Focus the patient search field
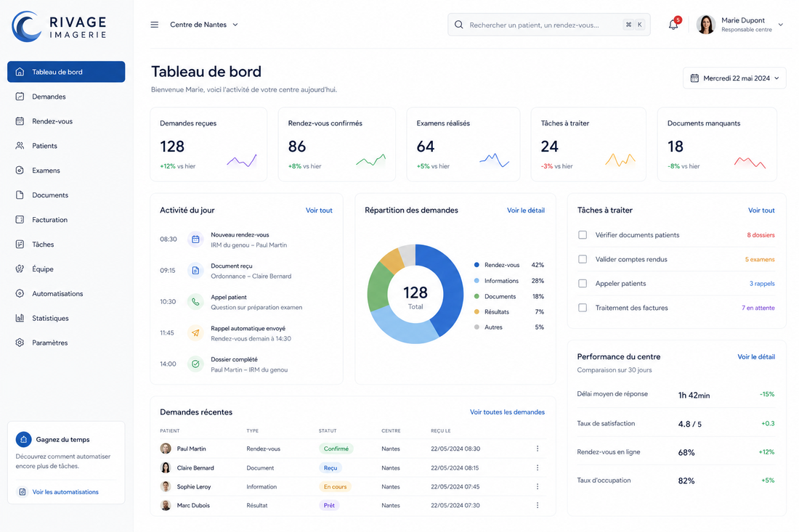The width and height of the screenshot is (799, 532). 549,25
